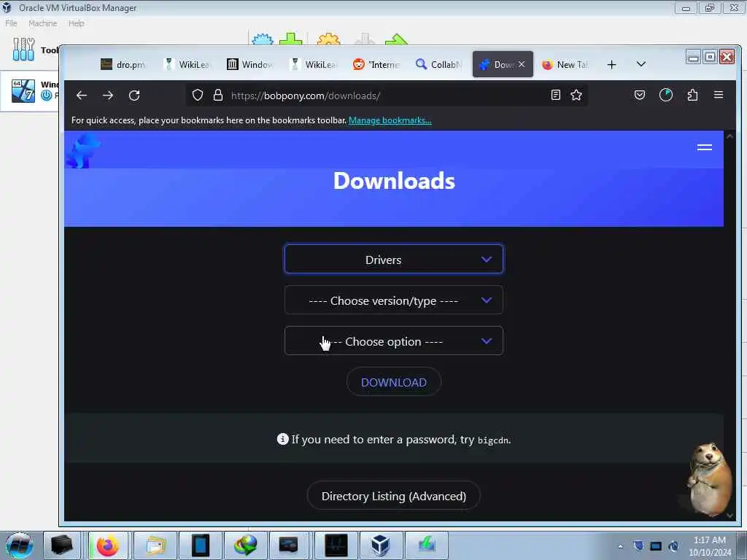Switch to the Collab search tab

pos(439,64)
